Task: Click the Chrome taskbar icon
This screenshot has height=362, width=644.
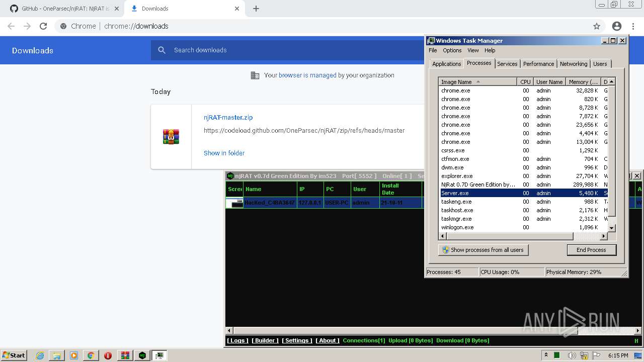Action: pyautogui.click(x=91, y=355)
